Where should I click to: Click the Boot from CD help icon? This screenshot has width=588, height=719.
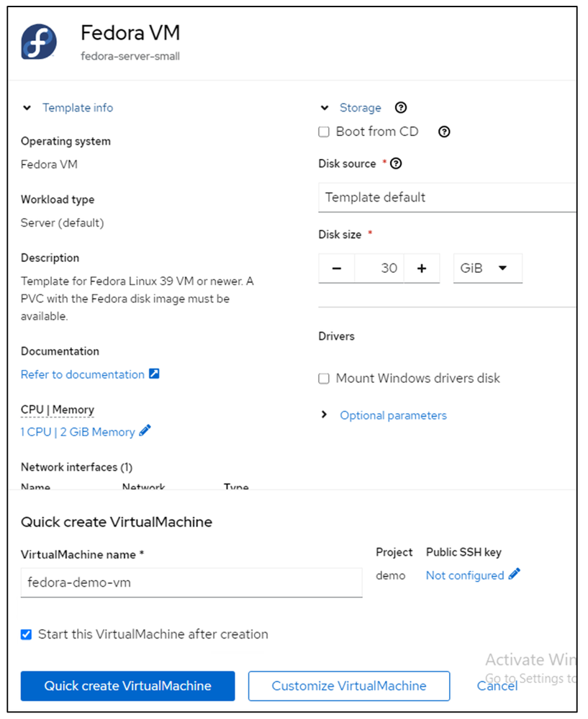coord(444,132)
